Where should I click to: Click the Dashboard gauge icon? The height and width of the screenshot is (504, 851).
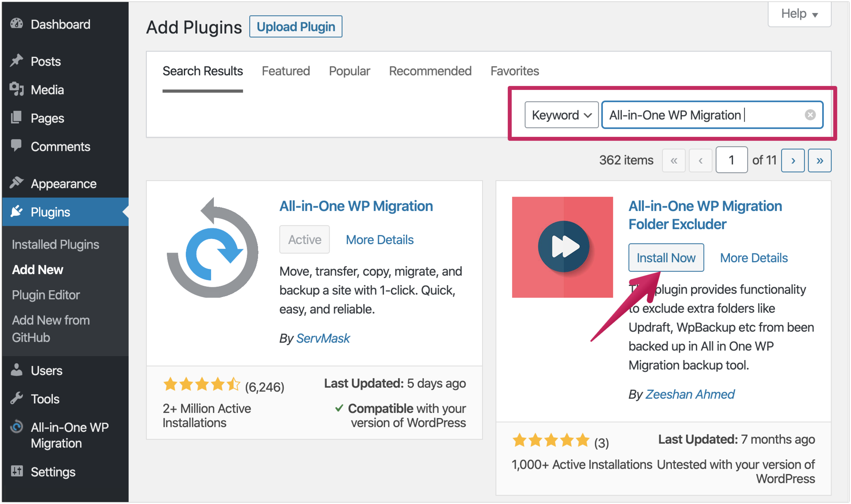[x=16, y=24]
